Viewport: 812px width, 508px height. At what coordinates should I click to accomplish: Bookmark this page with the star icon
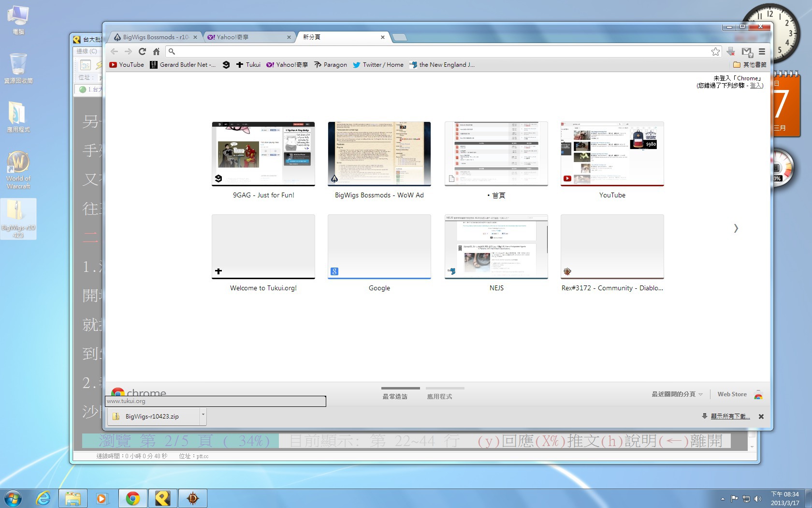pyautogui.click(x=715, y=51)
